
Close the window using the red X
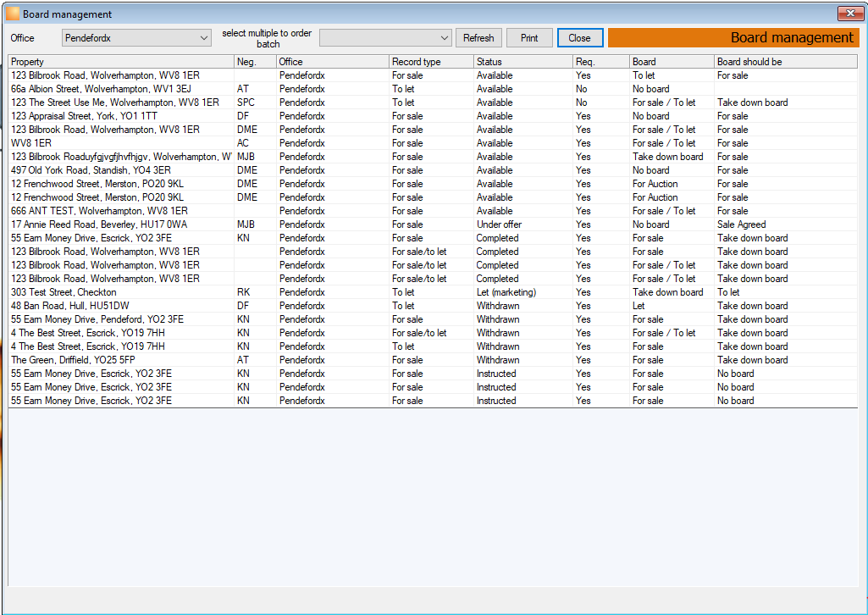850,14
